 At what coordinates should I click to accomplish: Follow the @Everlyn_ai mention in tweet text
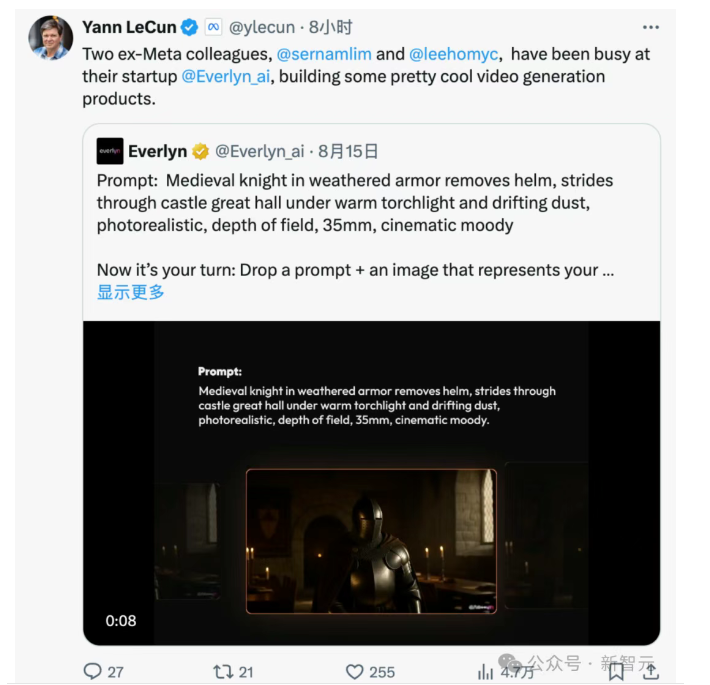[x=225, y=77]
